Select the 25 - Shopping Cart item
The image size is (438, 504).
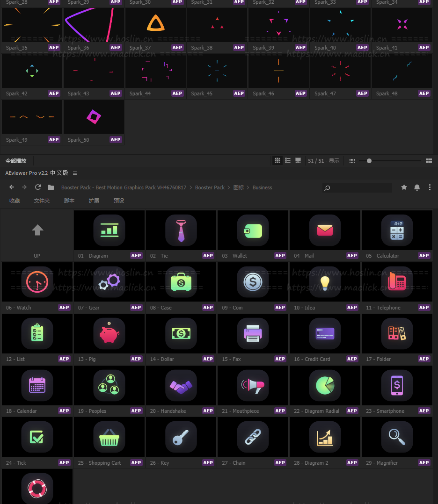109,442
